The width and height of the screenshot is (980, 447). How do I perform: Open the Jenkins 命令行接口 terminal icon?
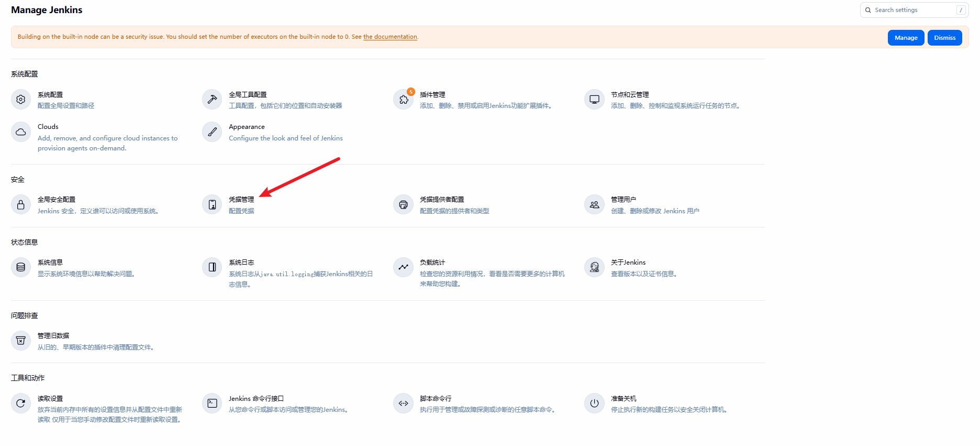[212, 404]
